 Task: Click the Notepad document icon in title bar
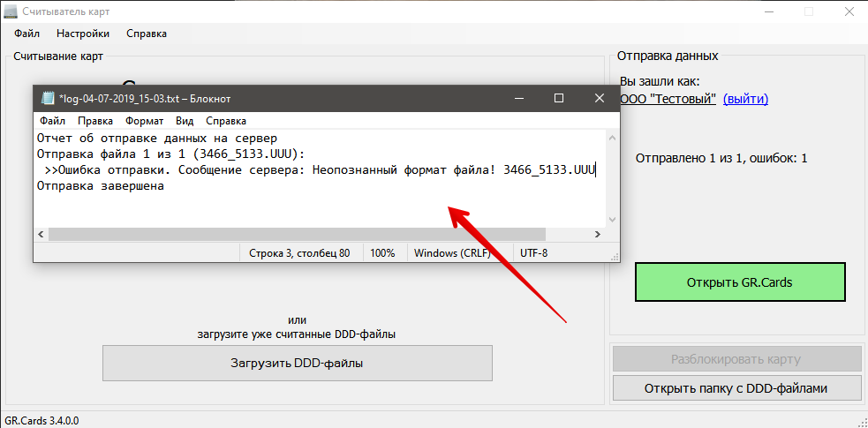pos(48,99)
